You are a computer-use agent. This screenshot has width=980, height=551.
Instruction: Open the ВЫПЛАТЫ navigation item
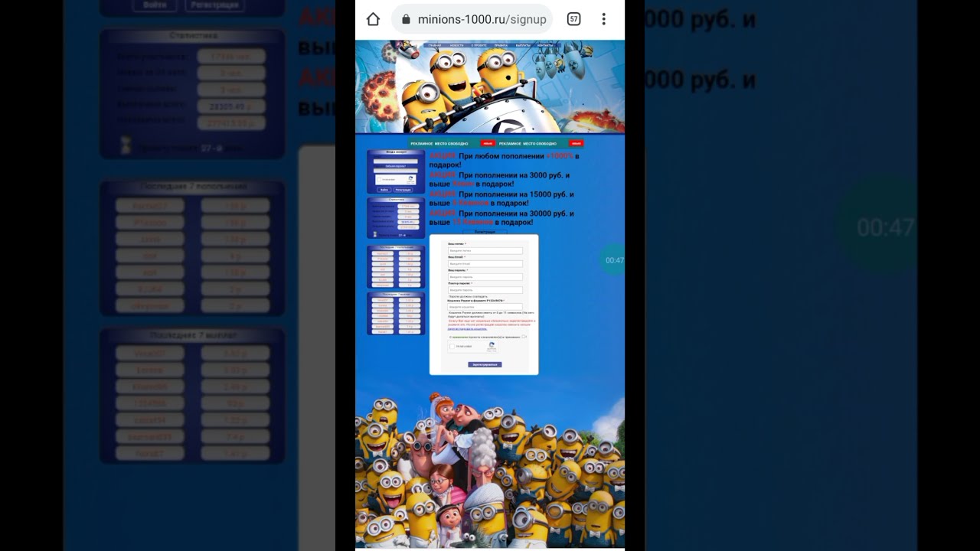[523, 45]
